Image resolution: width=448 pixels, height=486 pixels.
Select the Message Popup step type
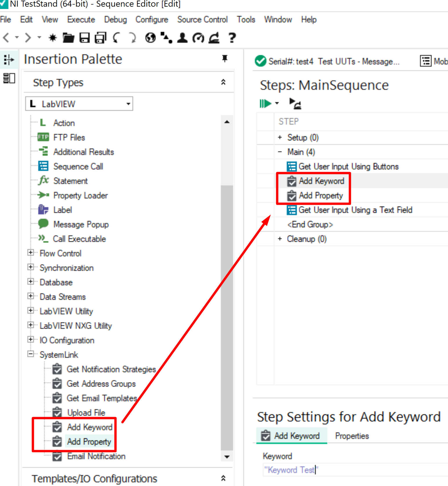tap(81, 224)
